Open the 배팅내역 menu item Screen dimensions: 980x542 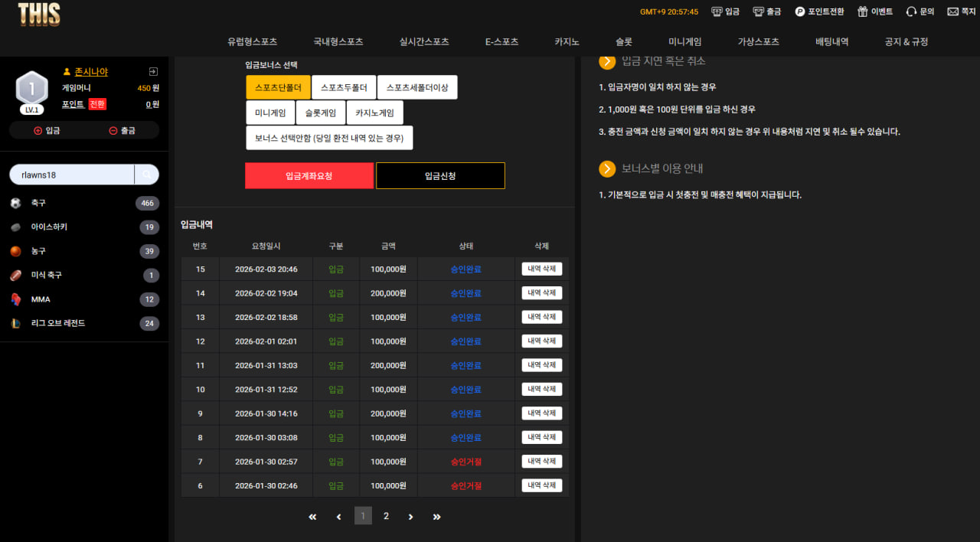point(831,42)
